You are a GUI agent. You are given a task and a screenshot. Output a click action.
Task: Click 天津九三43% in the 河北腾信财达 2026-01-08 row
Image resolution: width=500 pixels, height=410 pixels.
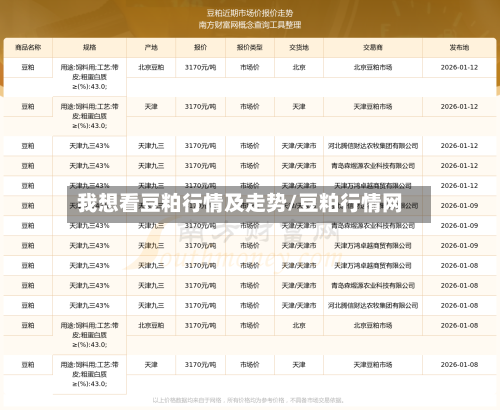89,306
